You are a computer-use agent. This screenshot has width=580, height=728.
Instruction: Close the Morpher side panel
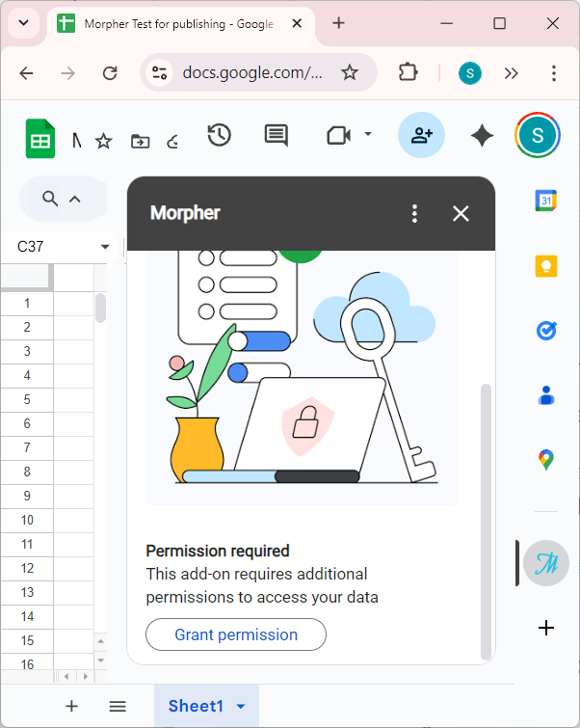click(x=461, y=213)
